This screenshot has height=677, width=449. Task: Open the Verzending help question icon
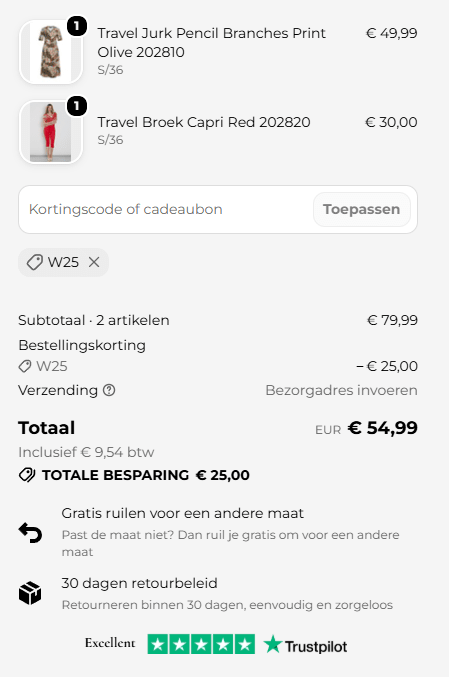[x=109, y=390]
